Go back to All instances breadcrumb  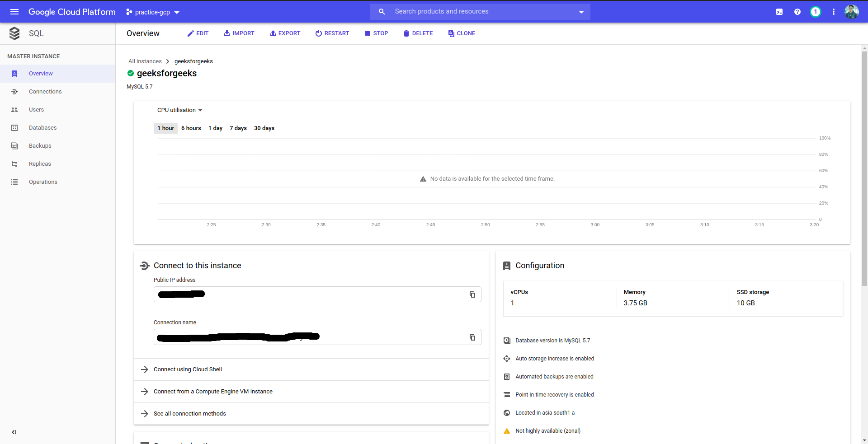point(145,61)
